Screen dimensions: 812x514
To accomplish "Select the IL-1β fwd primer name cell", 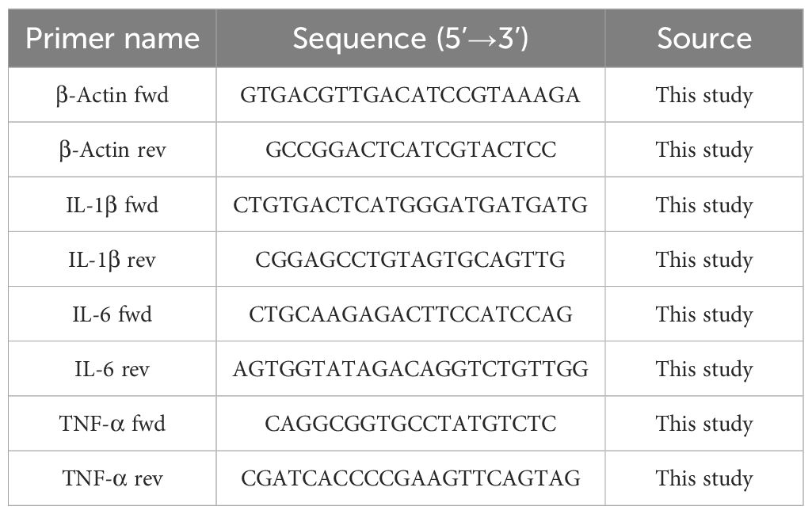I will click(x=112, y=205).
